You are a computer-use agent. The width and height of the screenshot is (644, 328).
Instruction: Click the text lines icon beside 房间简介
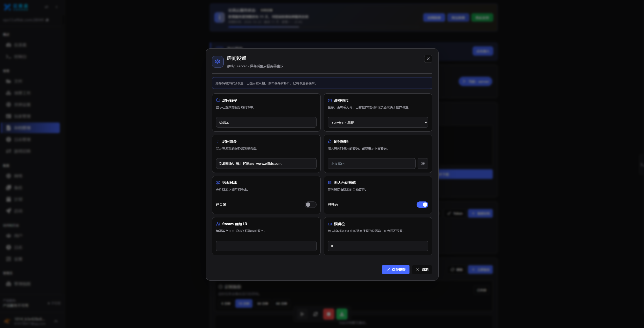pos(218,141)
